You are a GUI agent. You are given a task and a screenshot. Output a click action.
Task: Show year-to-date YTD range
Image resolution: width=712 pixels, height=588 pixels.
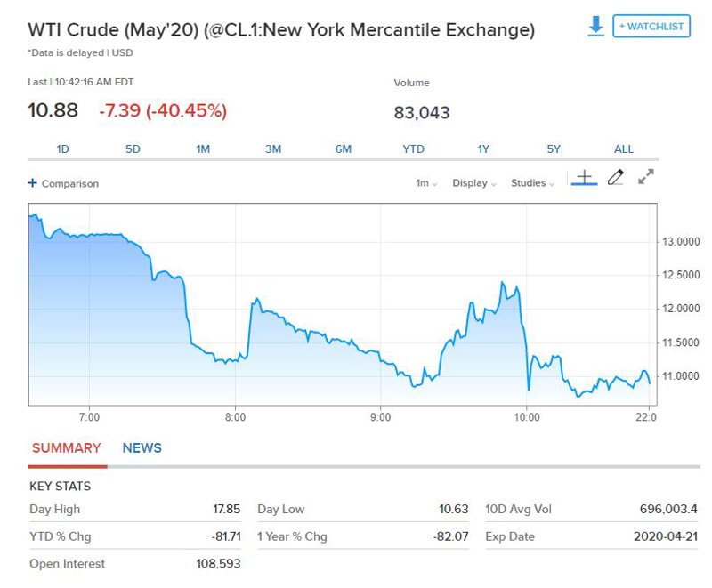(x=413, y=149)
